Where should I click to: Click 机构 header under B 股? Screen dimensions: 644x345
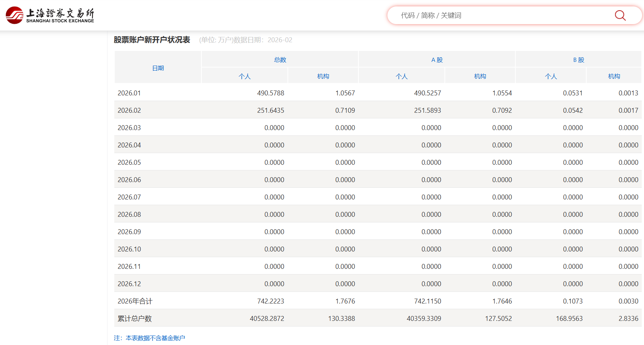[614, 76]
